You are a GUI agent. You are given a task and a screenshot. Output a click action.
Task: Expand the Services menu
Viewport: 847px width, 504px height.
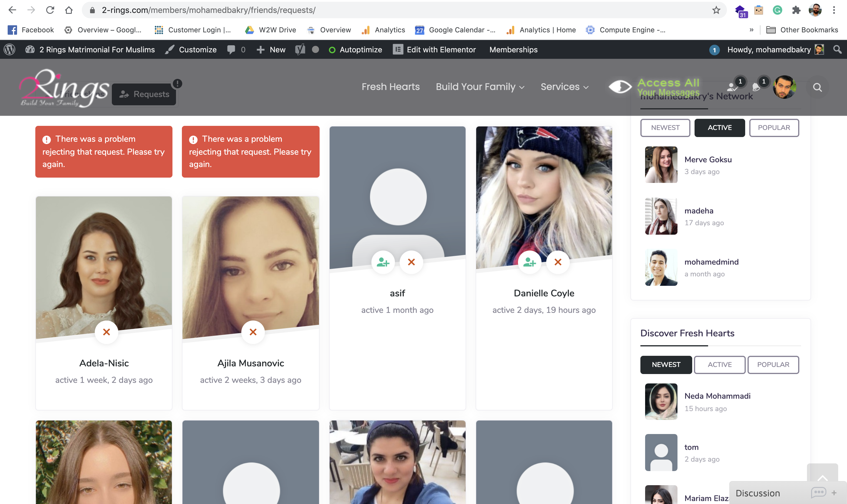tap(564, 87)
